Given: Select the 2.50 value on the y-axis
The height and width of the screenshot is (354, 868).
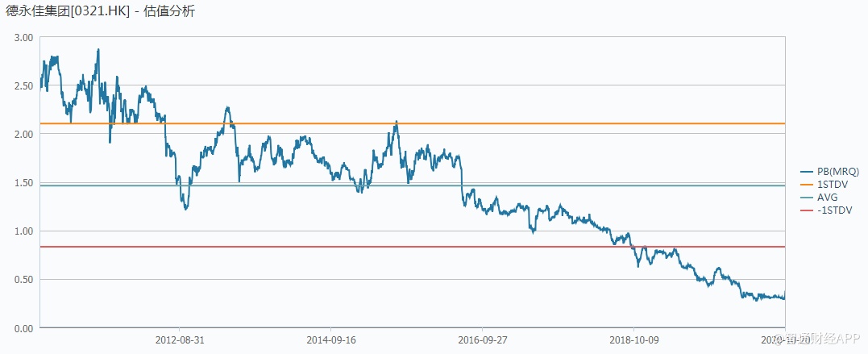Looking at the screenshot, I should point(23,85).
